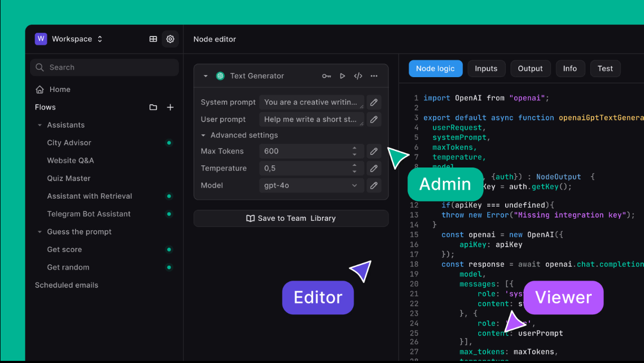Open the three-dot menu of Text Generator
The image size is (644, 363).
tap(374, 76)
